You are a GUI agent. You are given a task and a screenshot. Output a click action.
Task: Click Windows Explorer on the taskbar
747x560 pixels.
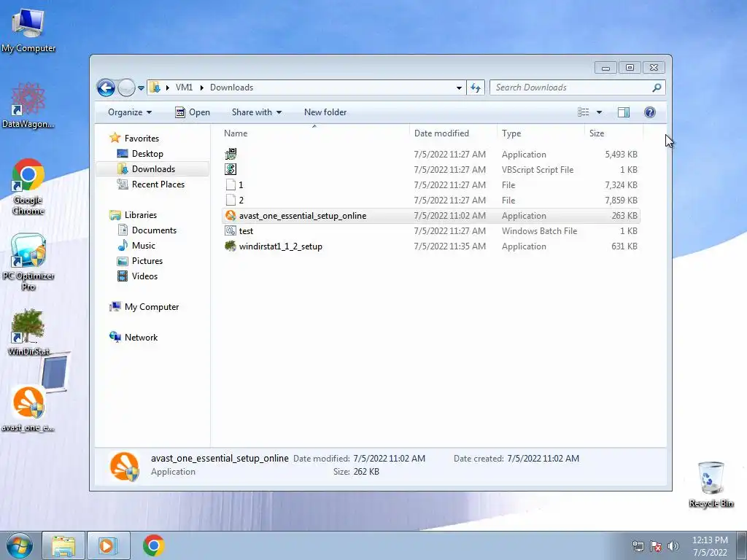[63, 545]
